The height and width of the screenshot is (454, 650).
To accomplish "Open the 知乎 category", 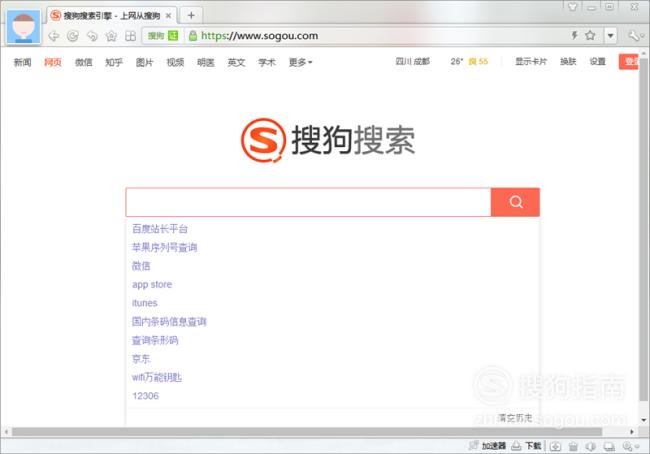I will coord(114,62).
